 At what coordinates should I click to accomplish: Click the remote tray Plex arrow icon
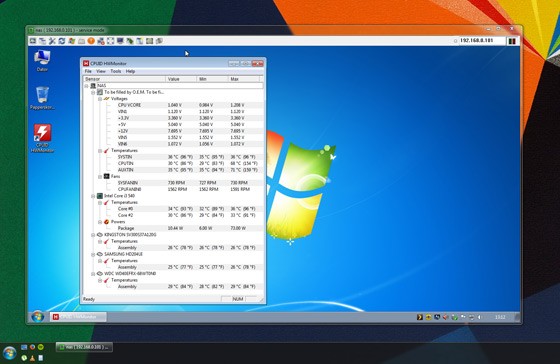click(420, 317)
